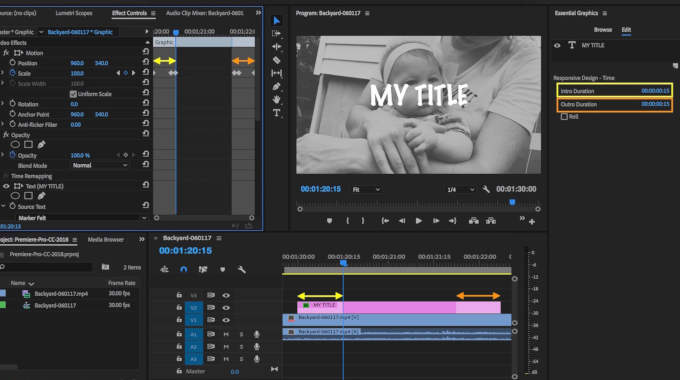Open Timeline display settings wrench

pos(242,269)
